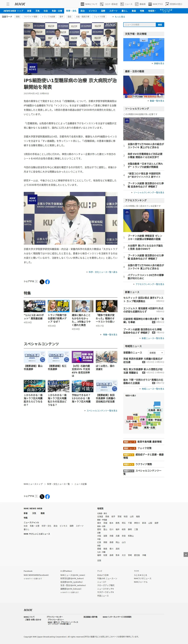Open 番組表 program guide link
Screen dimensions: 188x644
(x=140, y=4)
